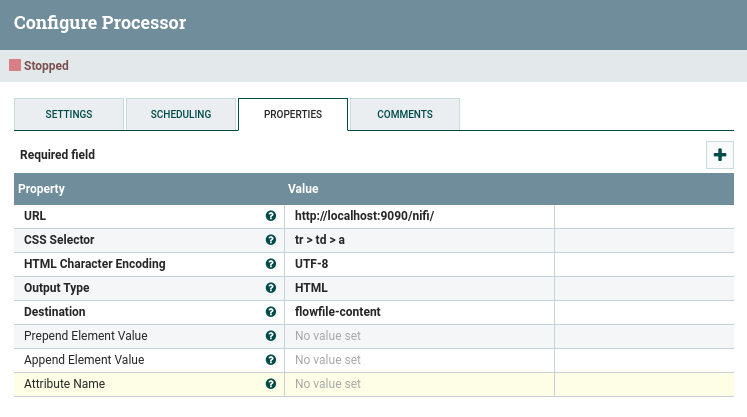Open the UTF-8 encoding value

419,264
